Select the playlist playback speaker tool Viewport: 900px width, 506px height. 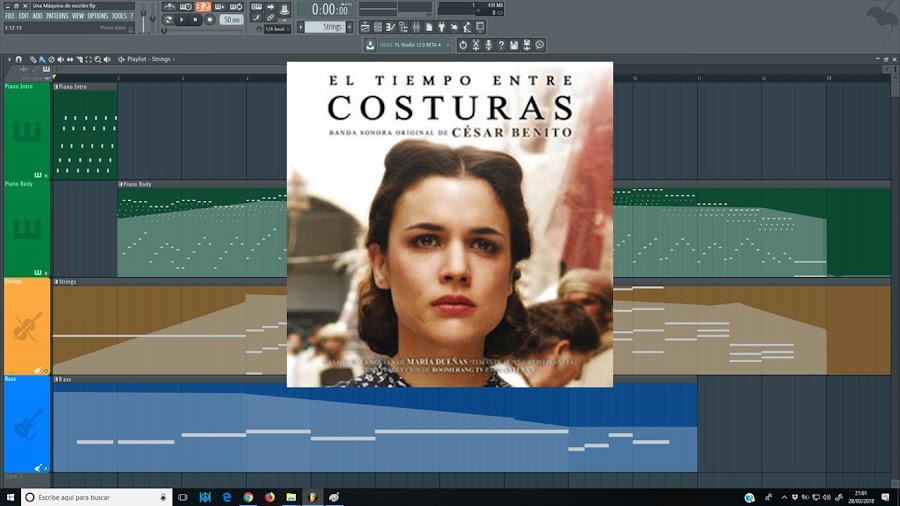tap(107, 60)
